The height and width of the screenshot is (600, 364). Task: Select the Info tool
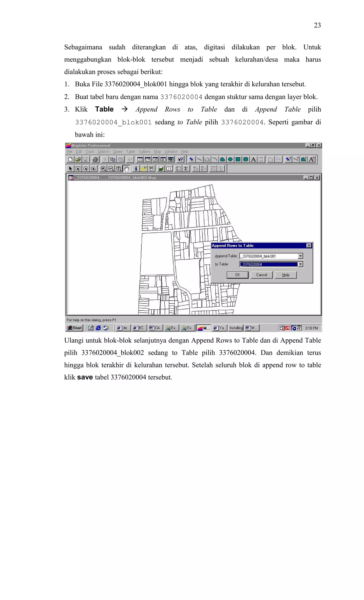pyautogui.click(x=136, y=168)
